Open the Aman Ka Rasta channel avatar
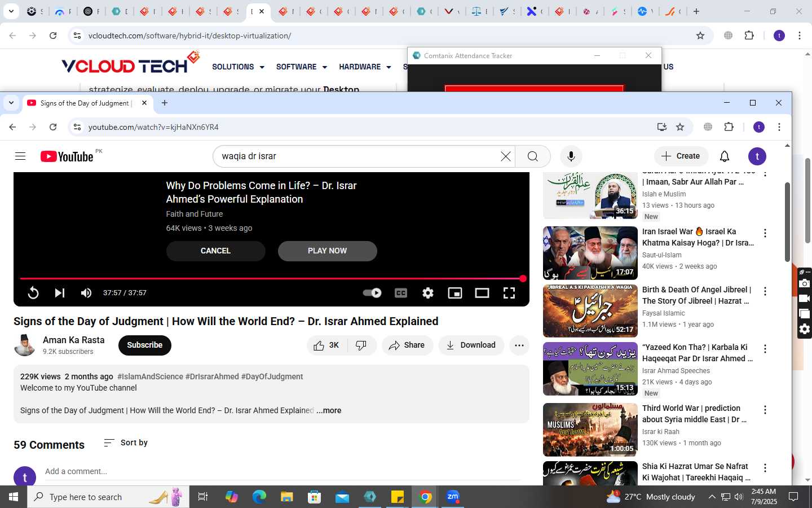The image size is (812, 508). (x=24, y=345)
